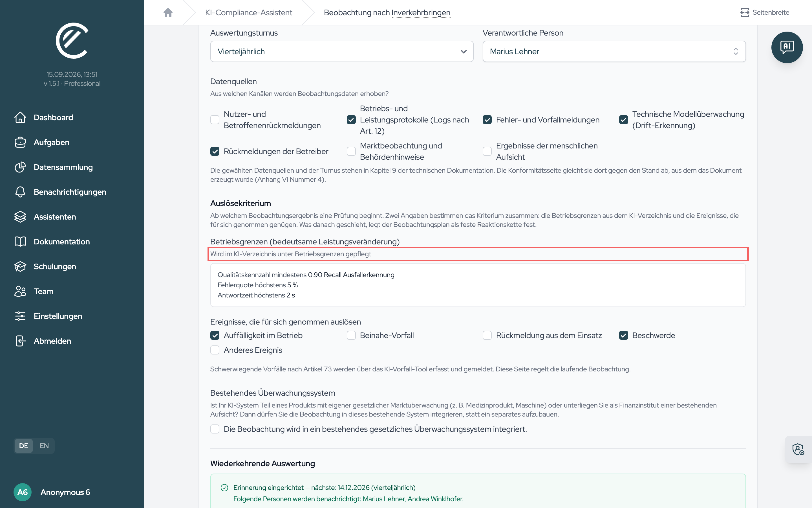Click the Schulungen graduation cap icon

pyautogui.click(x=20, y=266)
